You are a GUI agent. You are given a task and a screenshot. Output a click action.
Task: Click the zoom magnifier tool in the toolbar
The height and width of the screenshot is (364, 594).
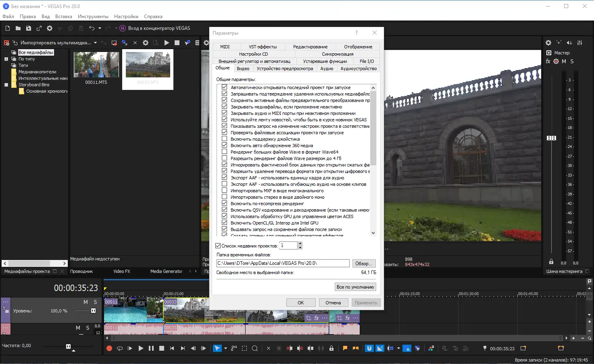(x=255, y=348)
